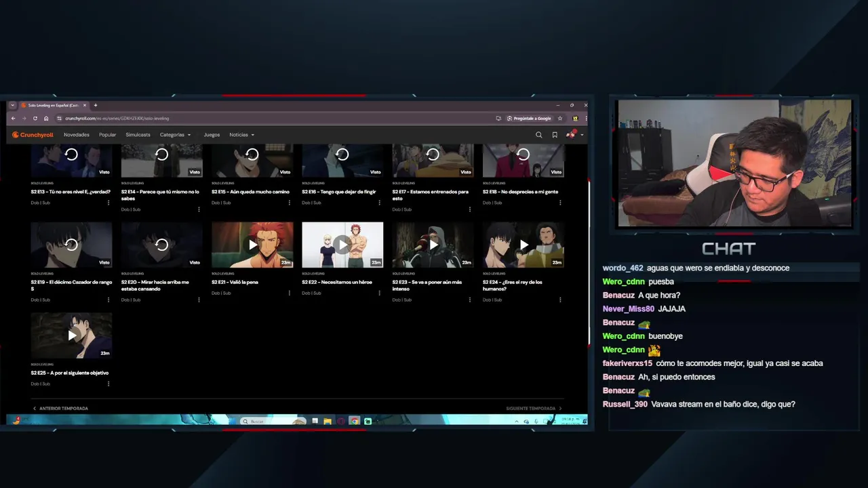Open the Juegos menu item
Image resolution: width=868 pixels, height=488 pixels.
pos(212,135)
